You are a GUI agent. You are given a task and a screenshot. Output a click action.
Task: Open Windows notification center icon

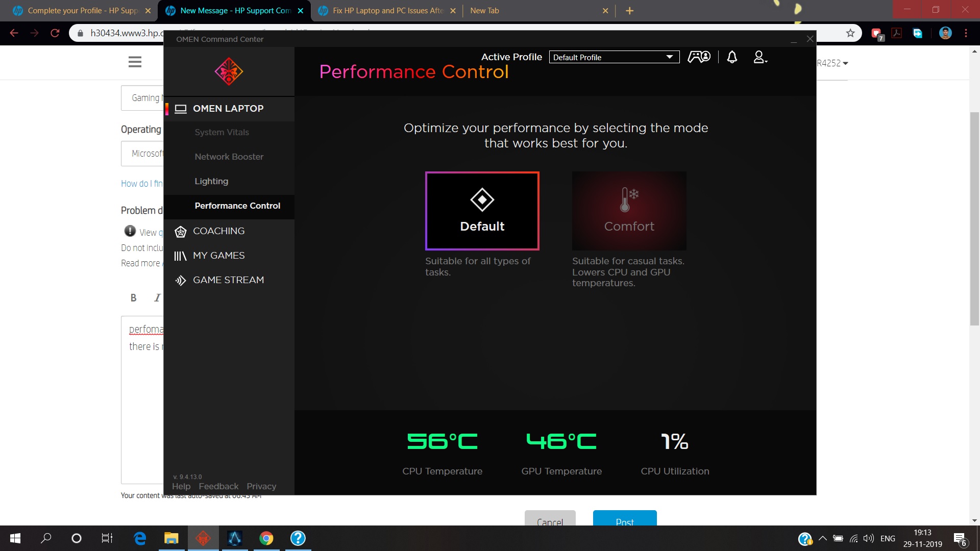(x=960, y=539)
